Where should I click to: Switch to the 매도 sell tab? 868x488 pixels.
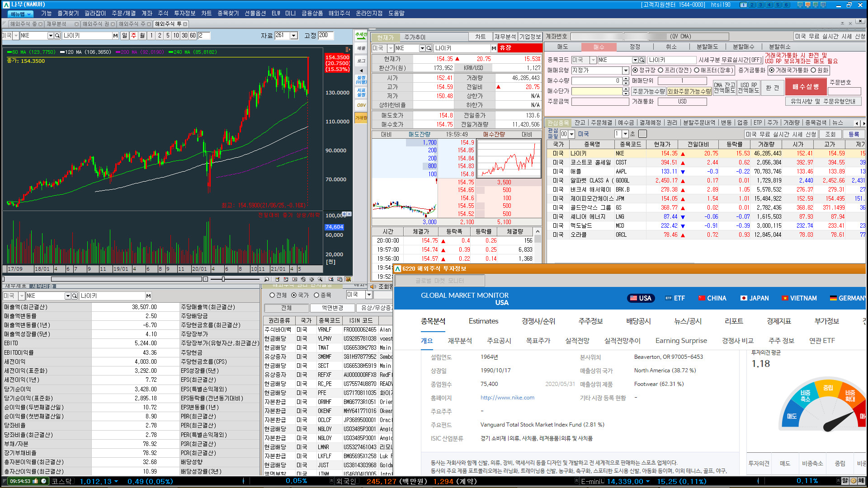[562, 47]
